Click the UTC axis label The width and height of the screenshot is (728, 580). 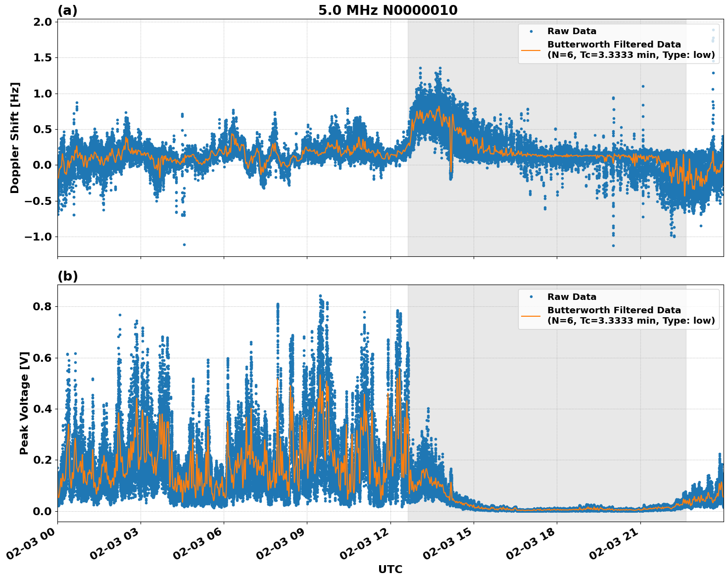tap(390, 569)
